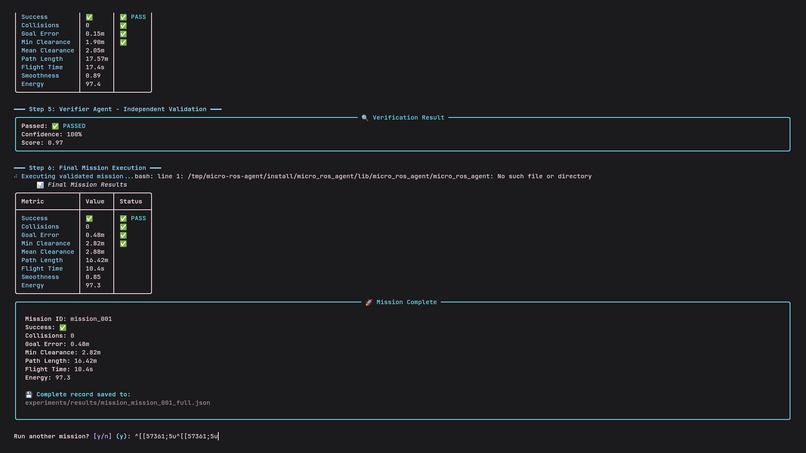Click the floppy disk icon before Complete record saved
Viewport: 806px width, 453px height.
point(29,395)
